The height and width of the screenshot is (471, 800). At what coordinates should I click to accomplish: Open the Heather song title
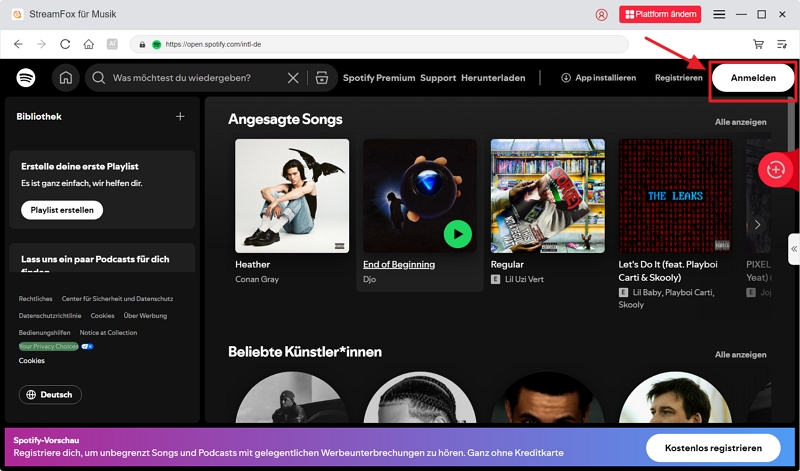point(253,264)
